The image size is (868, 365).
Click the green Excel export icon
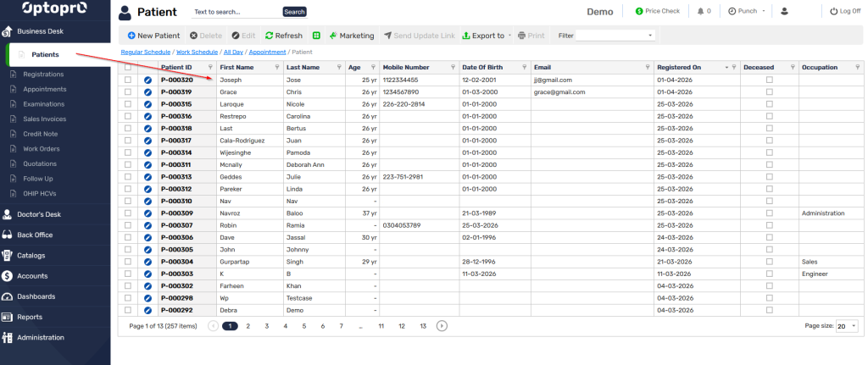(316, 36)
